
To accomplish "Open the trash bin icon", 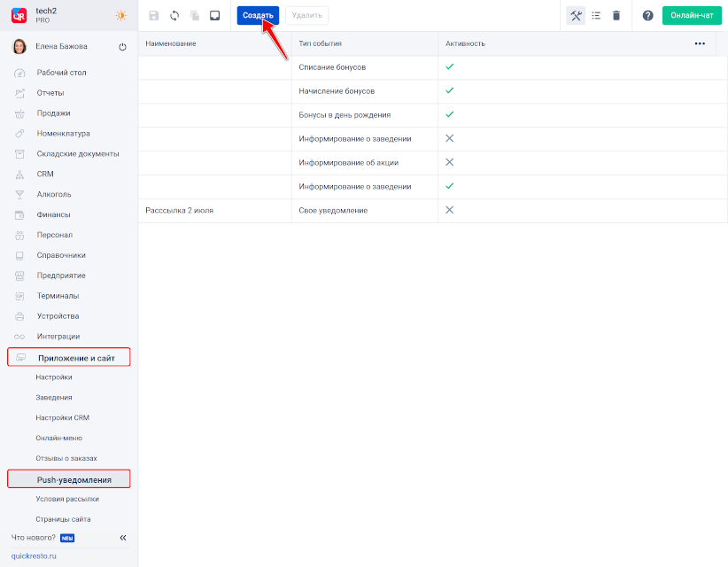I will pos(616,16).
